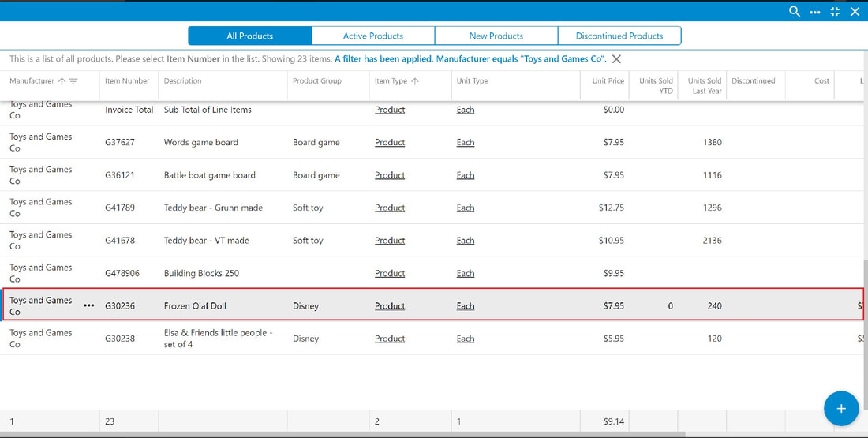Select item number G478906

(x=122, y=273)
